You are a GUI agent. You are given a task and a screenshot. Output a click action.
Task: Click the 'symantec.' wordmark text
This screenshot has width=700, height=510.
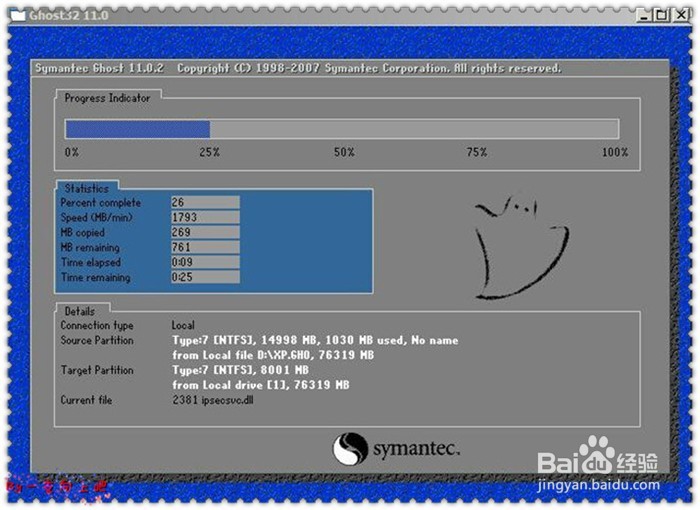point(417,449)
